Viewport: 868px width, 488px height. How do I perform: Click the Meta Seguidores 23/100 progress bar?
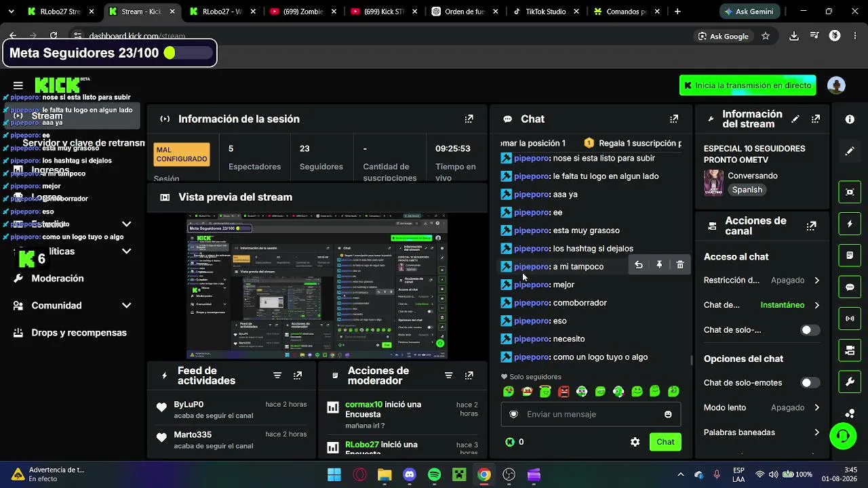click(187, 53)
